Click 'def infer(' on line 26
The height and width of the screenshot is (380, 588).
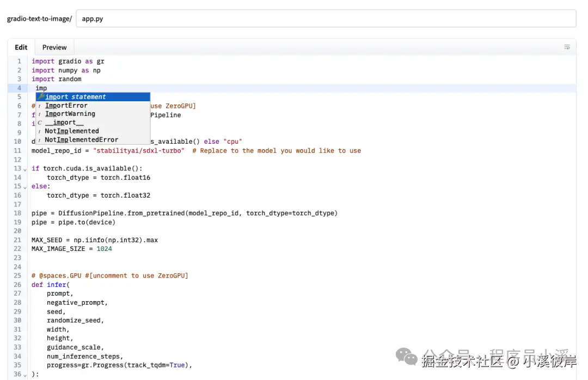51,285
